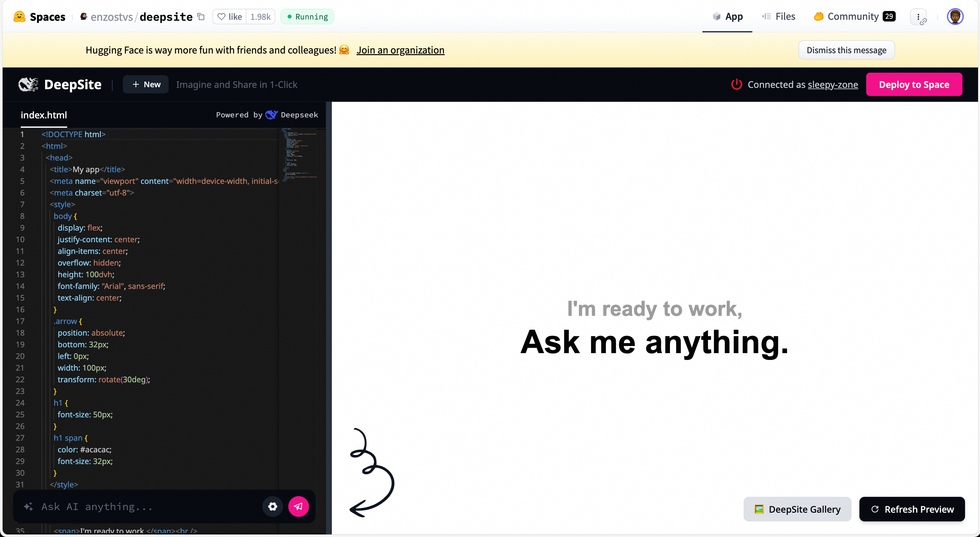Open the 1.98k likes count

pos(260,17)
